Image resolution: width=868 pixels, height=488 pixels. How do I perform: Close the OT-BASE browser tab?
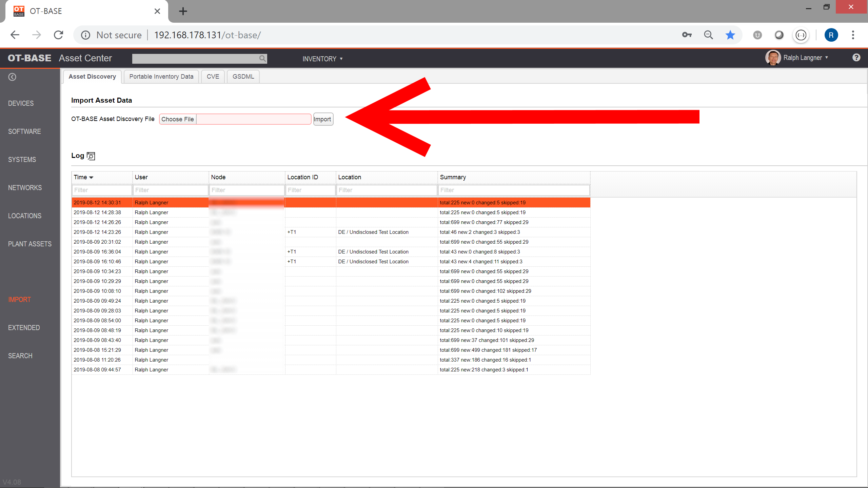pos(157,11)
